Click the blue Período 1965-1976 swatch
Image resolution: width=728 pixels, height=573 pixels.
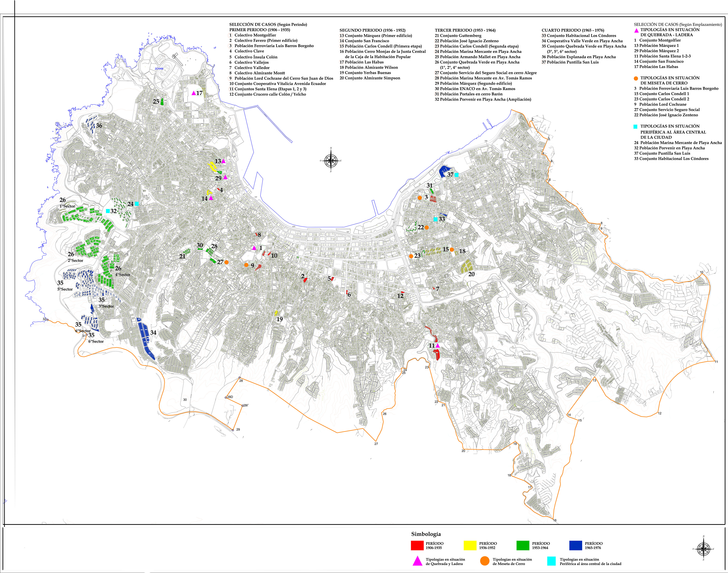click(576, 546)
